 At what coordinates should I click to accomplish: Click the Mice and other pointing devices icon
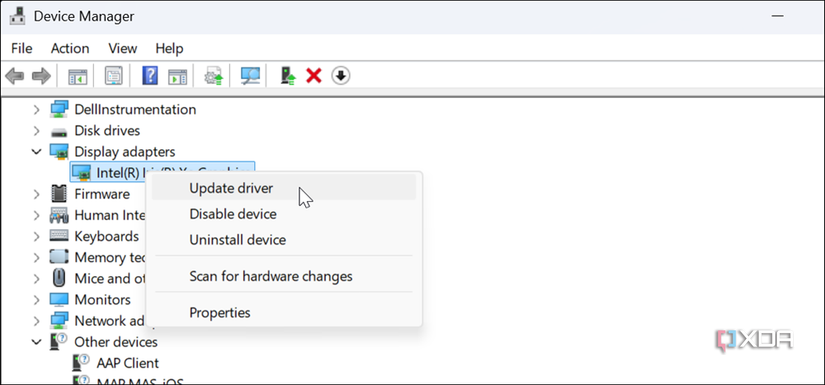click(59, 278)
